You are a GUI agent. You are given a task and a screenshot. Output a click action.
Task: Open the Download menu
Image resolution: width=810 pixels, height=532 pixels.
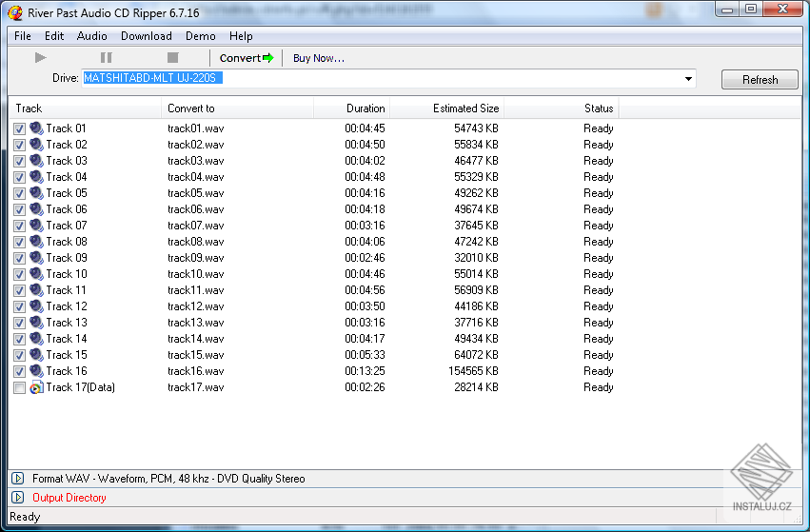coord(147,36)
